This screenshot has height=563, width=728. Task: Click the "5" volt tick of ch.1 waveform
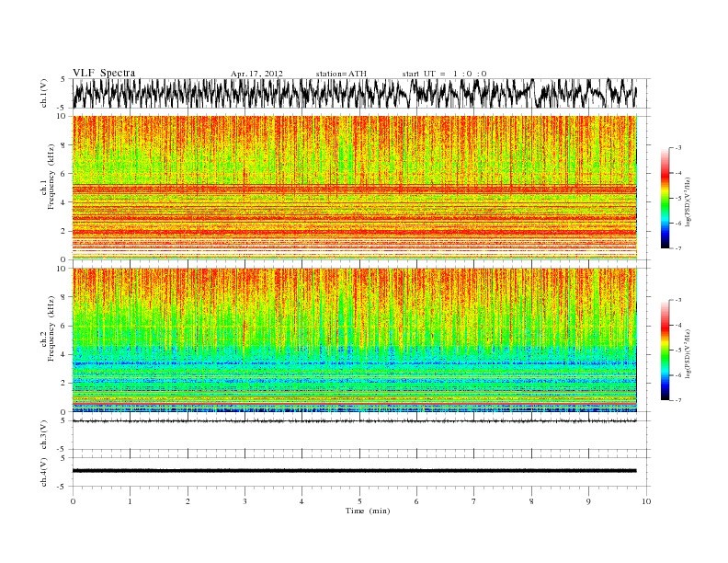point(63,79)
